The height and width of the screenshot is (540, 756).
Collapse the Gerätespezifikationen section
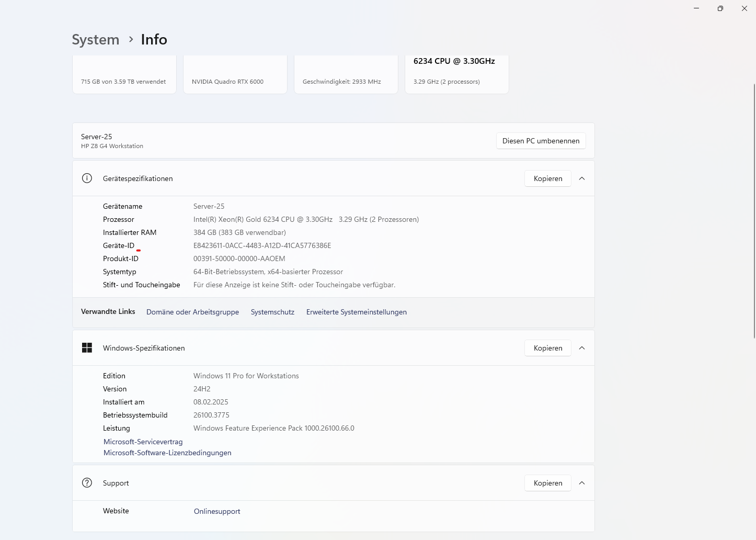(x=582, y=178)
